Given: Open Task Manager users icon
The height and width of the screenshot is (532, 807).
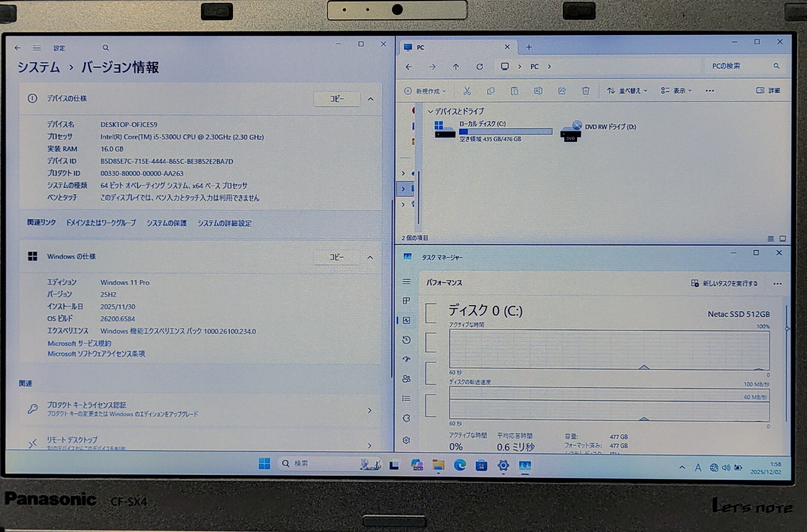Looking at the screenshot, I should pos(406,379).
